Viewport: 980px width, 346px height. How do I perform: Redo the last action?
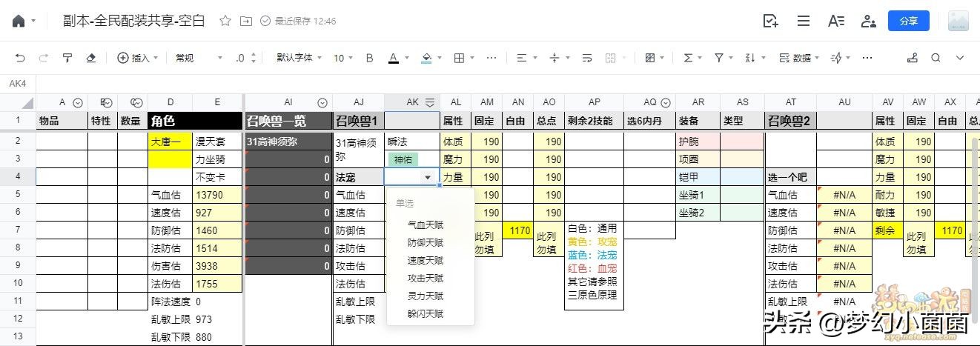click(x=44, y=58)
